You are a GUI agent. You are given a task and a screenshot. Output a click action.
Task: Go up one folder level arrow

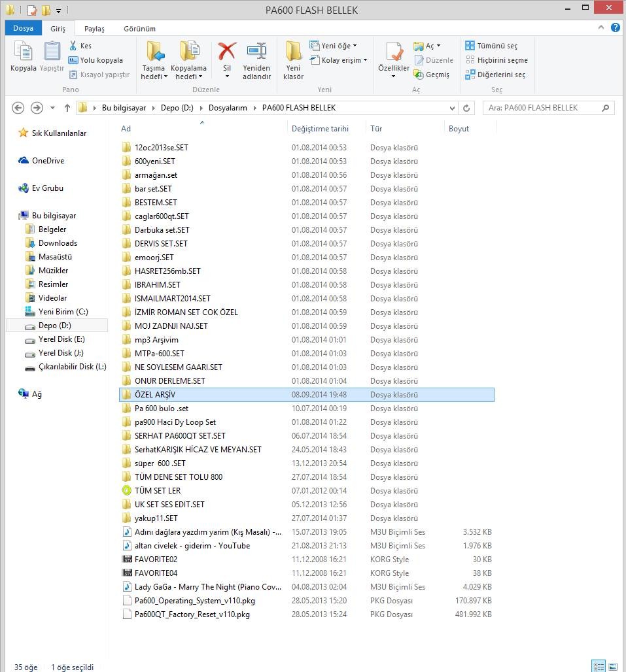(67, 108)
